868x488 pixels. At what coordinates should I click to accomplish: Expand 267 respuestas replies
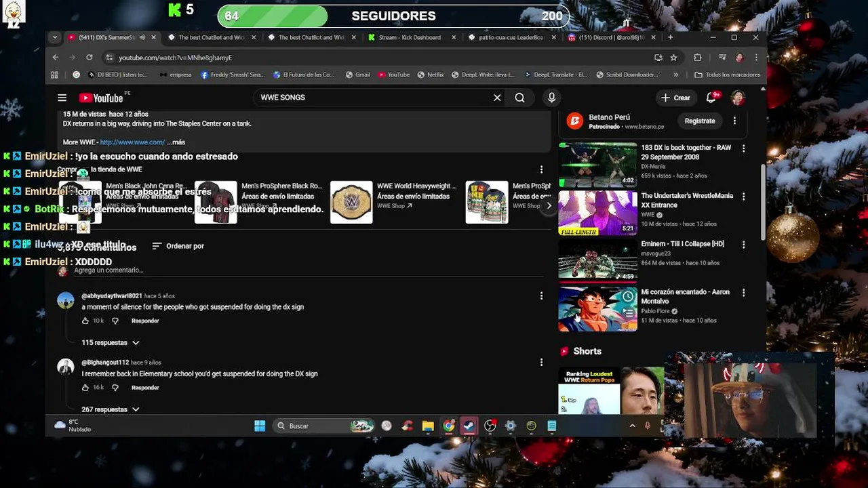111,409
